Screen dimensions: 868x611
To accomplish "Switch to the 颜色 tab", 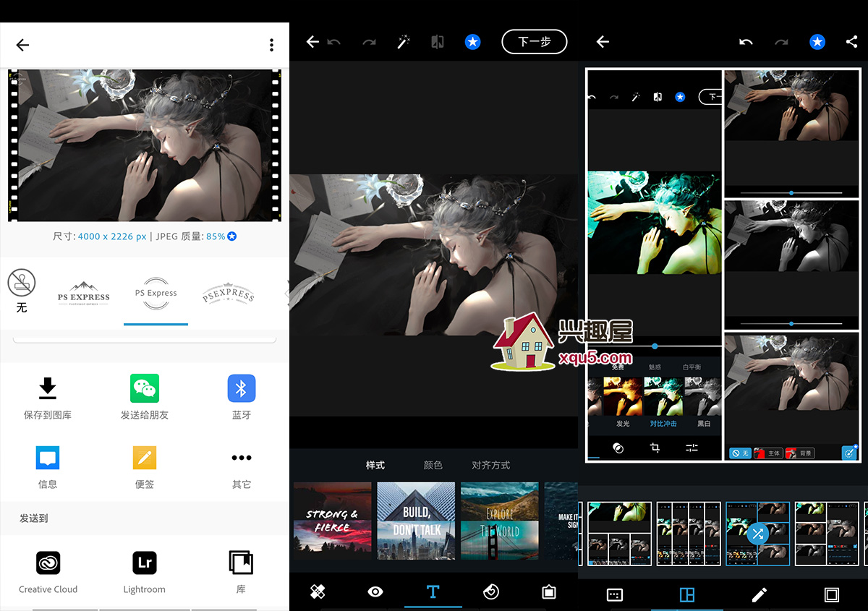I will 433,465.
